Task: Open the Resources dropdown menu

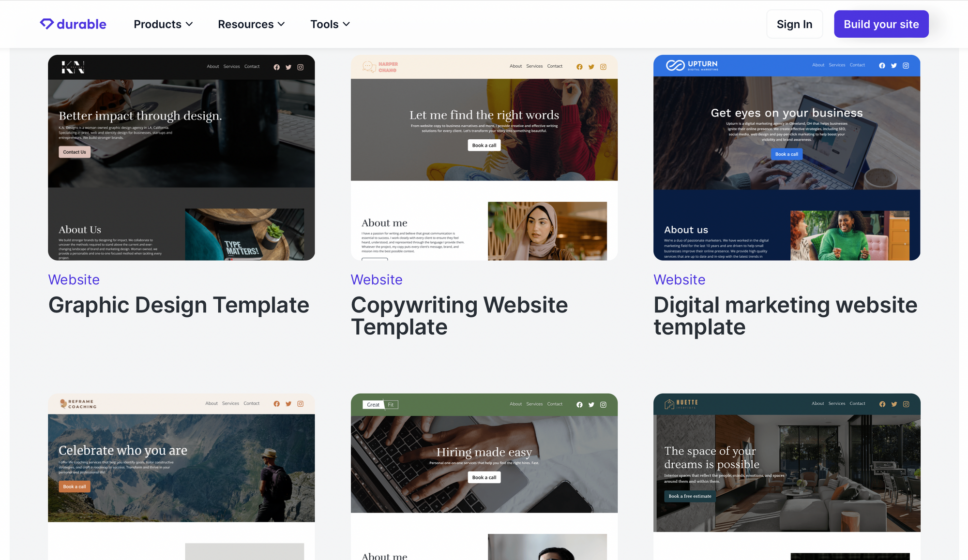Action: click(251, 24)
